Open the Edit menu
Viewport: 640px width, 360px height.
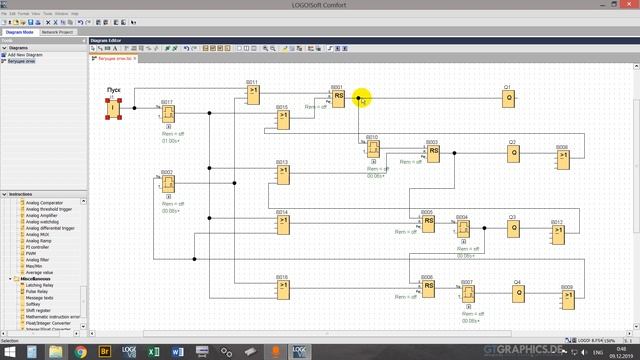pos(13,14)
